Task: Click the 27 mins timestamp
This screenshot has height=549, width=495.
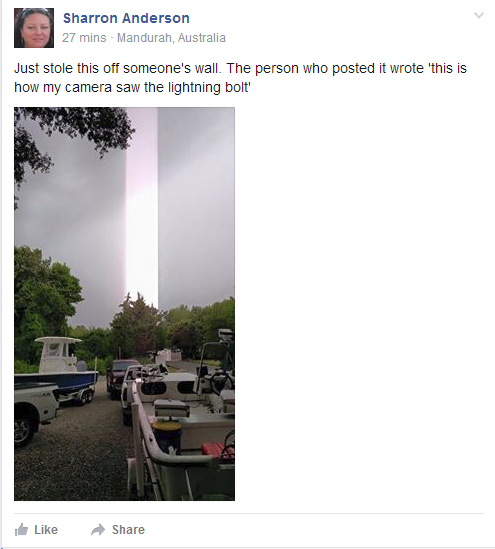Action: 84,37
